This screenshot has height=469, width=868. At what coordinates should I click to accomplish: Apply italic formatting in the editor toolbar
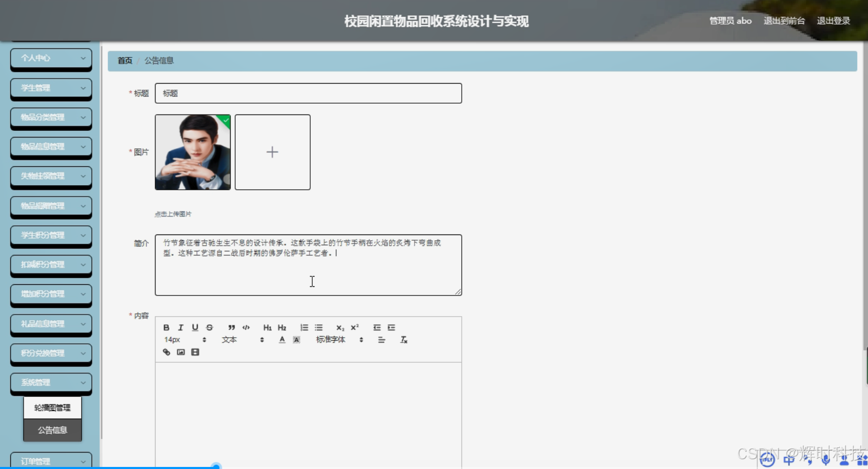180,327
